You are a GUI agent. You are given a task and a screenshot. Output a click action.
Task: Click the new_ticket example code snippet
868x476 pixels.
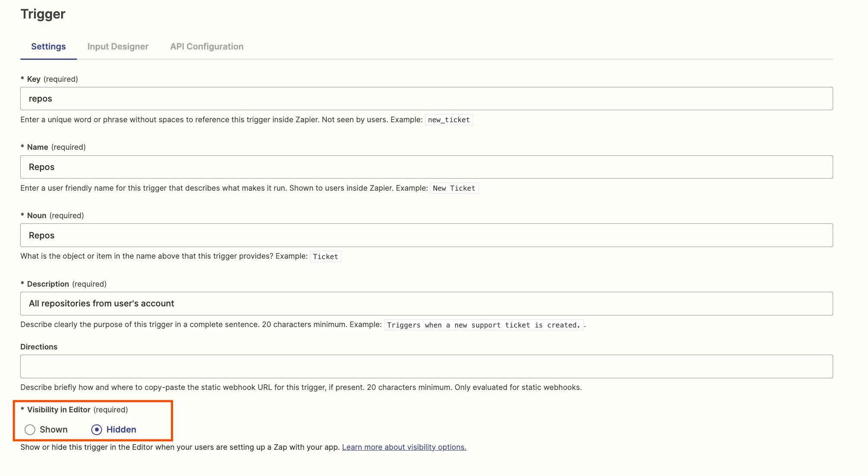coord(449,120)
